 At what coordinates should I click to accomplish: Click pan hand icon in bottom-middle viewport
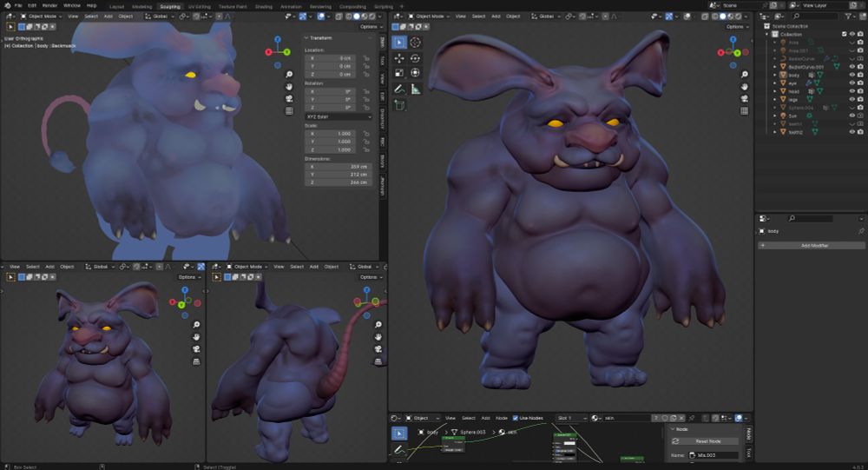[378, 337]
